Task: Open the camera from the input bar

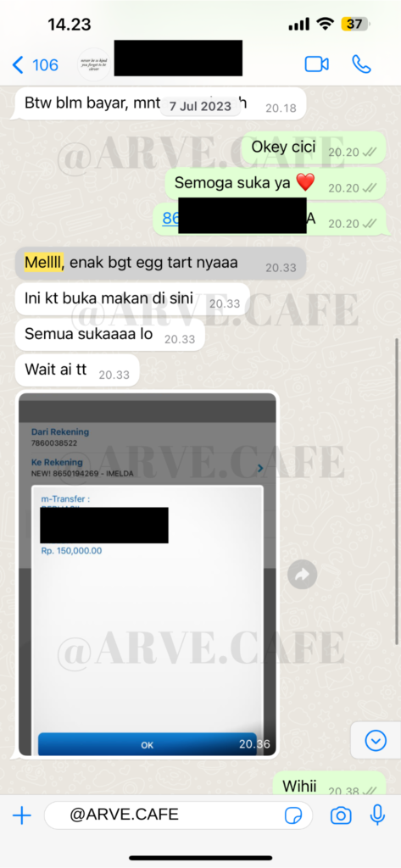Action: tap(341, 815)
